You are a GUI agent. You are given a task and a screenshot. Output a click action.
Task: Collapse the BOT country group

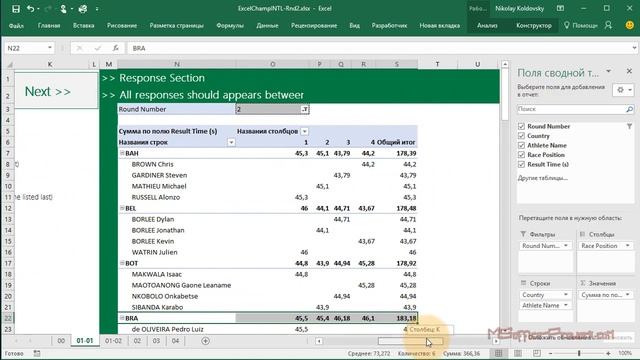click(x=122, y=263)
